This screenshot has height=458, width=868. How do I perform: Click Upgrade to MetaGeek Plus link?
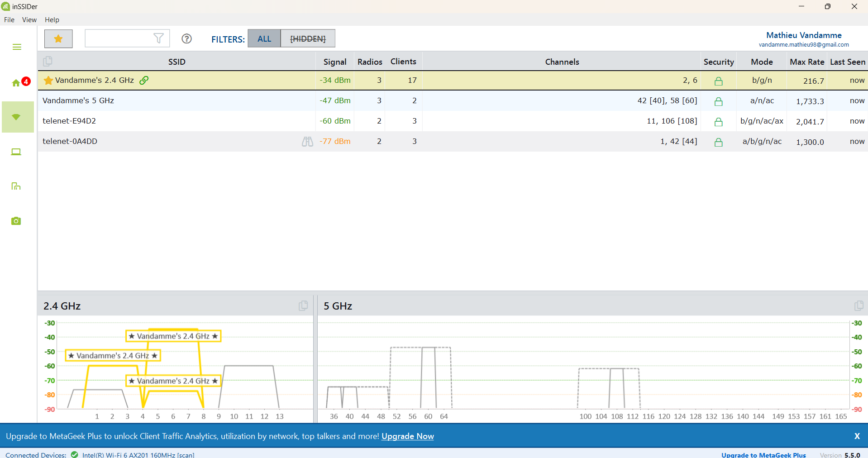click(763, 455)
